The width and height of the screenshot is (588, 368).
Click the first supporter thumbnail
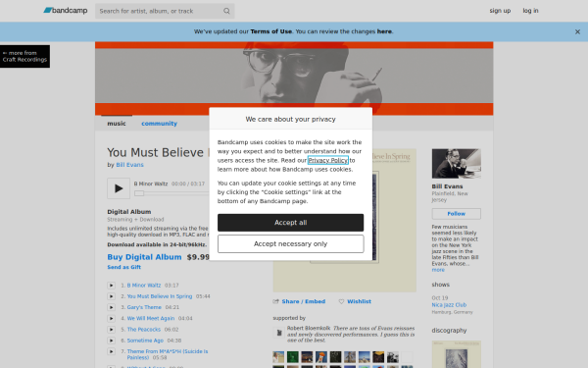(278, 357)
